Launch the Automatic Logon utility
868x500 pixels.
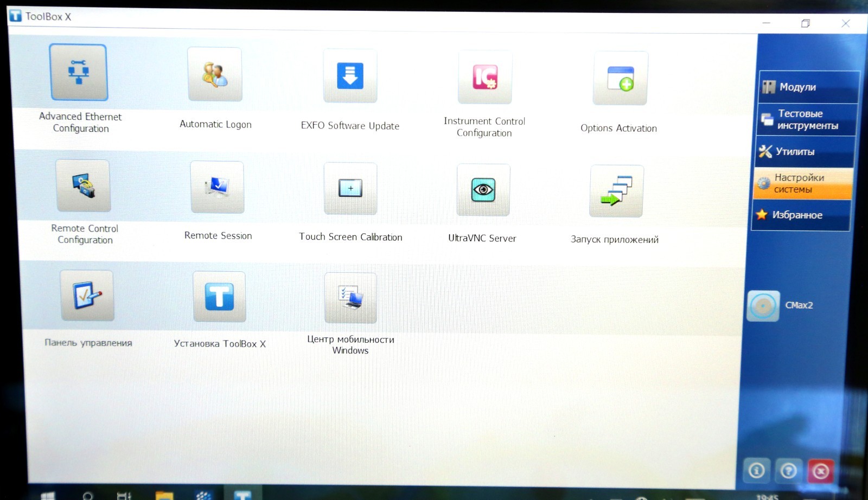215,74
